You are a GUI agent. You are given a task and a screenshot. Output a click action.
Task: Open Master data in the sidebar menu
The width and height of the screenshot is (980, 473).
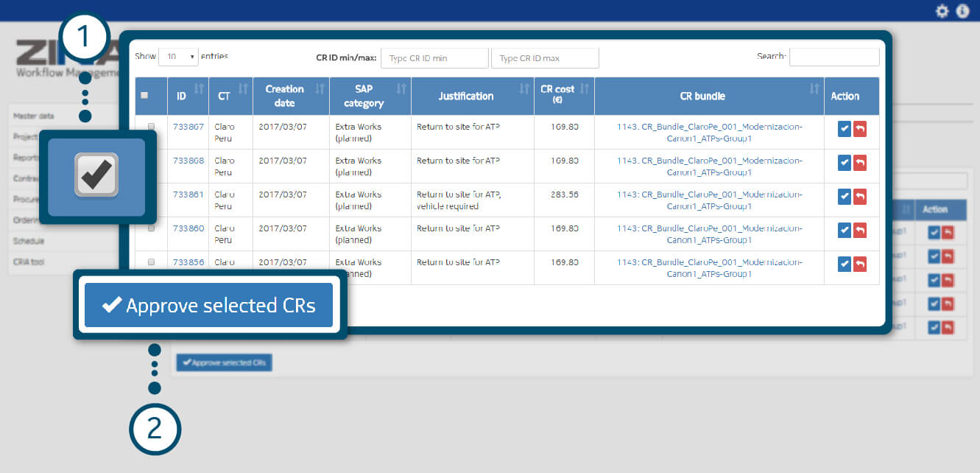click(35, 116)
